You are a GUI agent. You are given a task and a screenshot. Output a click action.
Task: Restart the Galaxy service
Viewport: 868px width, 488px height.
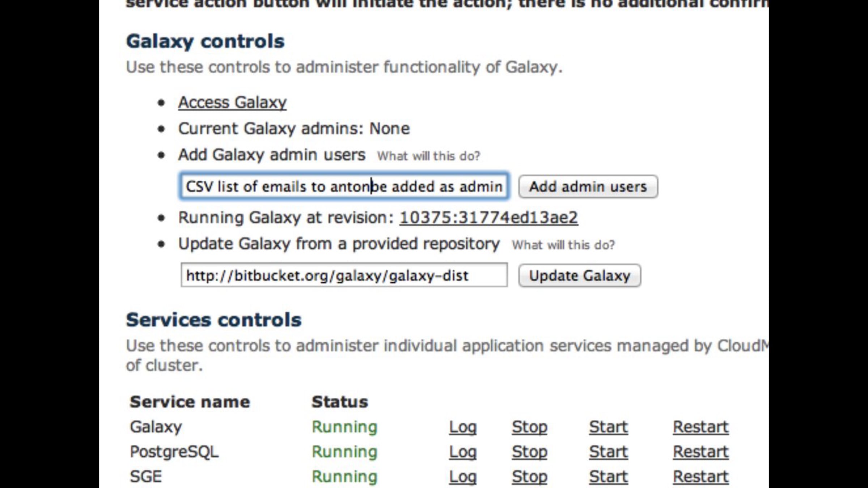click(701, 427)
